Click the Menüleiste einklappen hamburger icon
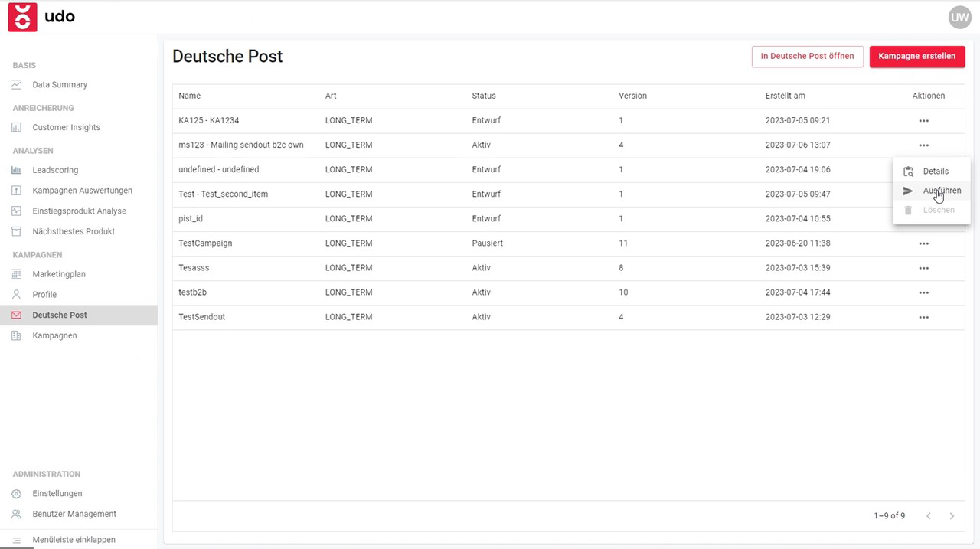The width and height of the screenshot is (980, 549). click(16, 540)
